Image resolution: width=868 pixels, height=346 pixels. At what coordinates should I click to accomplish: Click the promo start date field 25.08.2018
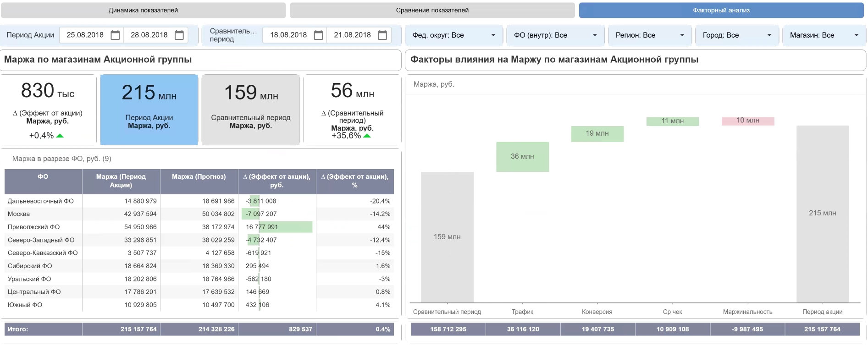click(85, 35)
